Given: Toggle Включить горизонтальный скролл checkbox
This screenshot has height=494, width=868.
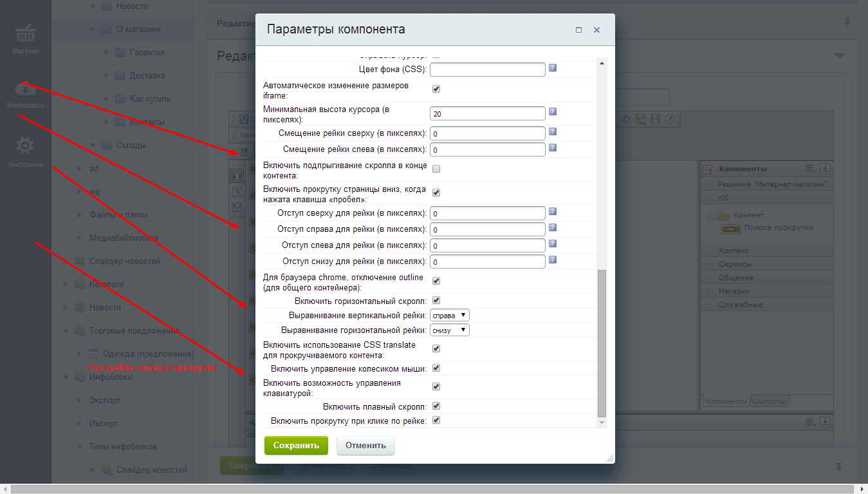Looking at the screenshot, I should pyautogui.click(x=436, y=301).
